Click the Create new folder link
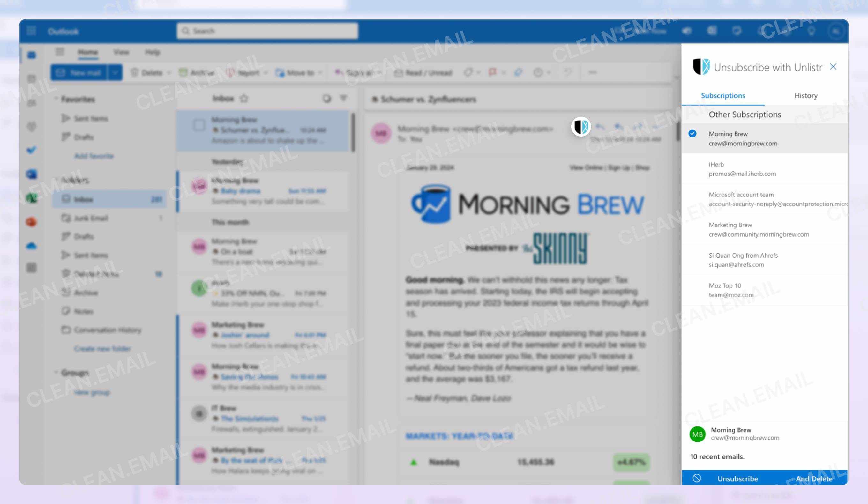Image resolution: width=868 pixels, height=504 pixels. click(102, 348)
